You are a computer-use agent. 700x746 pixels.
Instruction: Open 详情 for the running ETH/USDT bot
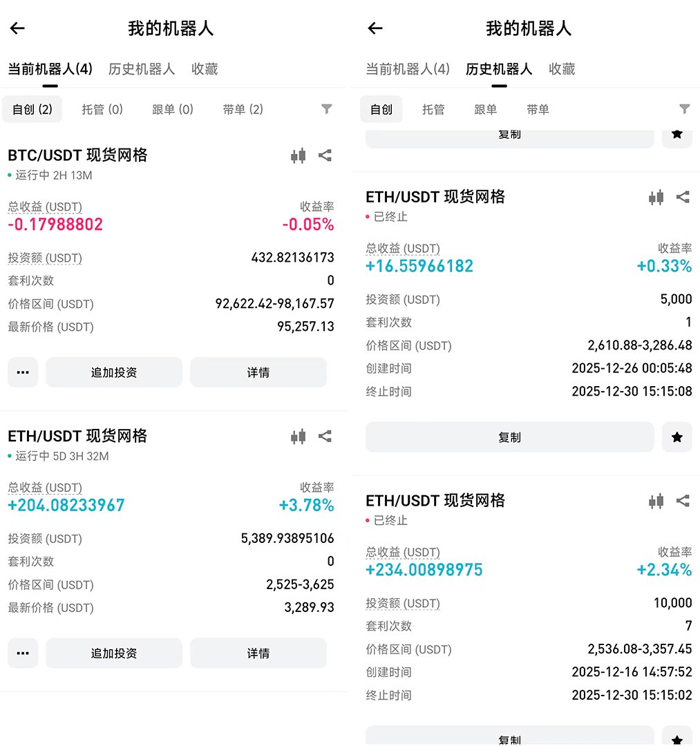click(258, 653)
